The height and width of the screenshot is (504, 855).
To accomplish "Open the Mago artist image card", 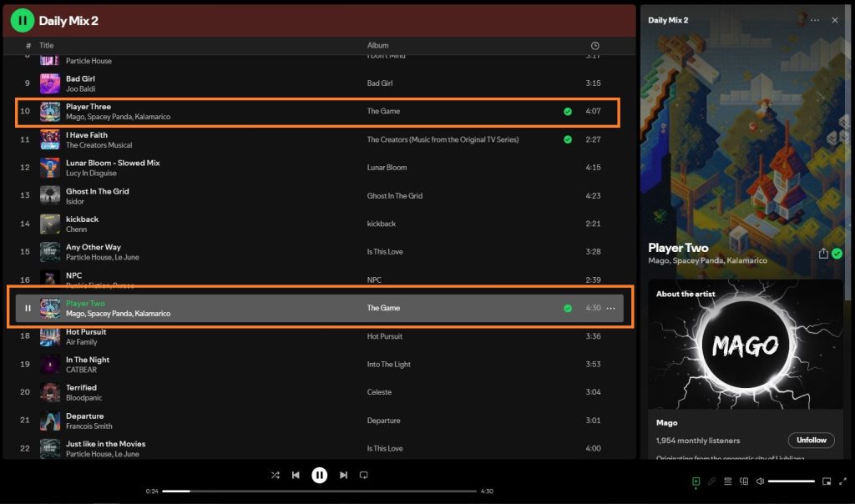I will 746,345.
